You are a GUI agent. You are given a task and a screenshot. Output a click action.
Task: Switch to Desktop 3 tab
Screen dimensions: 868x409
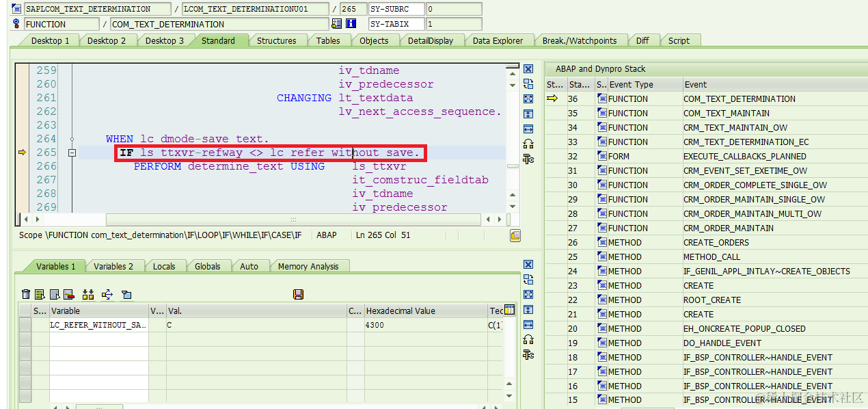(x=165, y=40)
